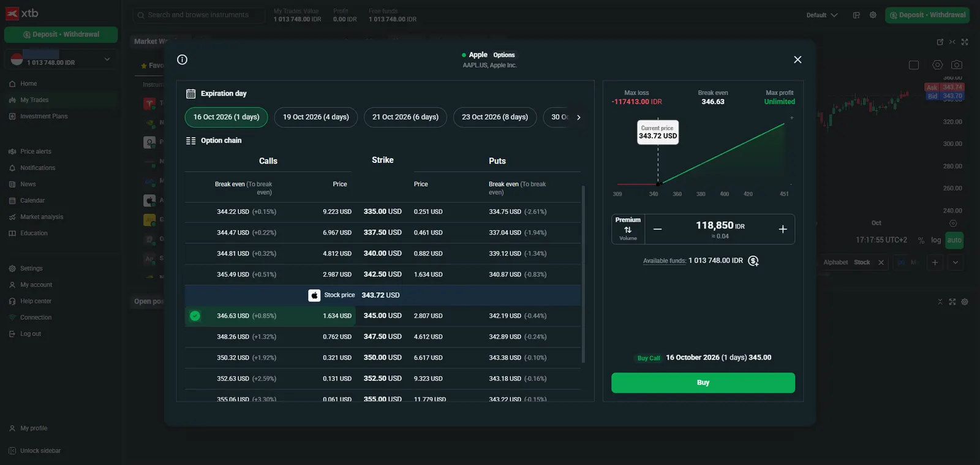Click the chart screenshot camera icon

tap(957, 65)
